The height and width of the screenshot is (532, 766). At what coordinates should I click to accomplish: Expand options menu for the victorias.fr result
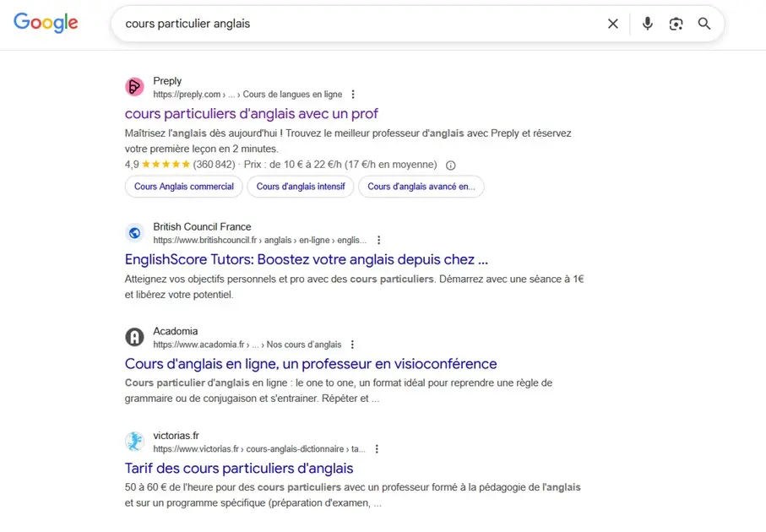pos(378,448)
